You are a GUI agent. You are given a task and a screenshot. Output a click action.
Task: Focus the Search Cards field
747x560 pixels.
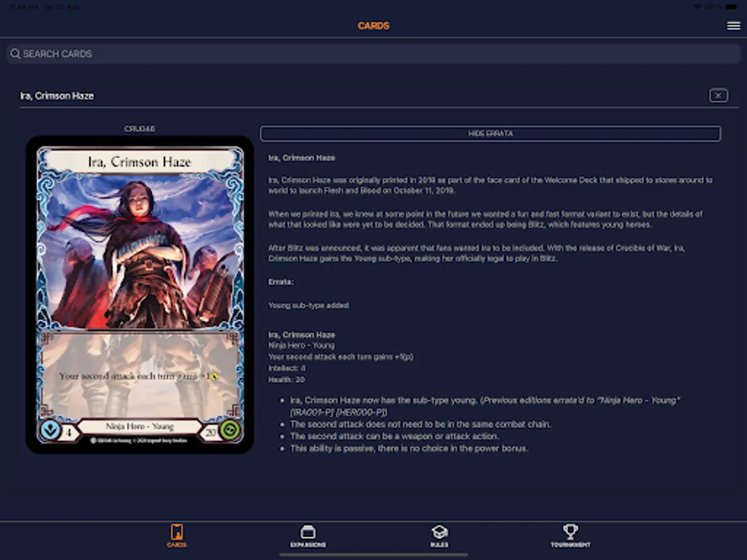374,54
